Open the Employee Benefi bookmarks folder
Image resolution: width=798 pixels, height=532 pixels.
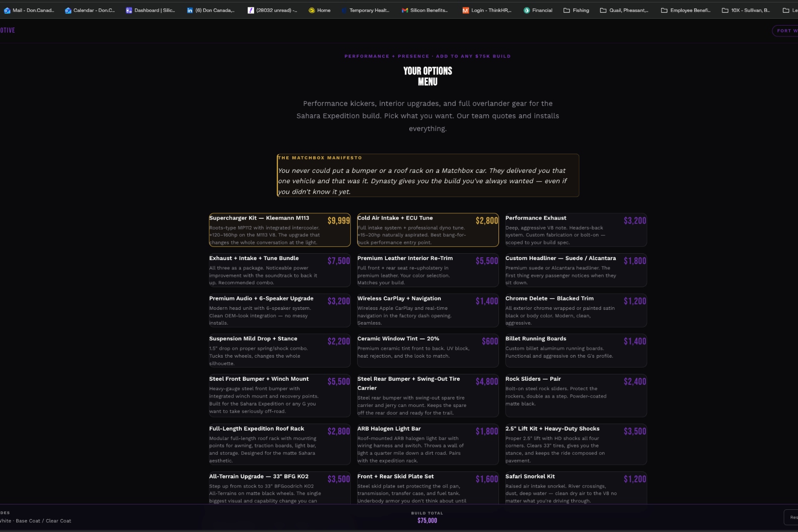click(x=686, y=10)
